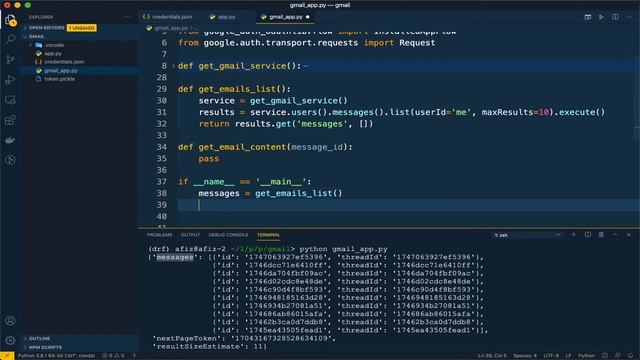Expand the .vscode folder

point(80,45)
